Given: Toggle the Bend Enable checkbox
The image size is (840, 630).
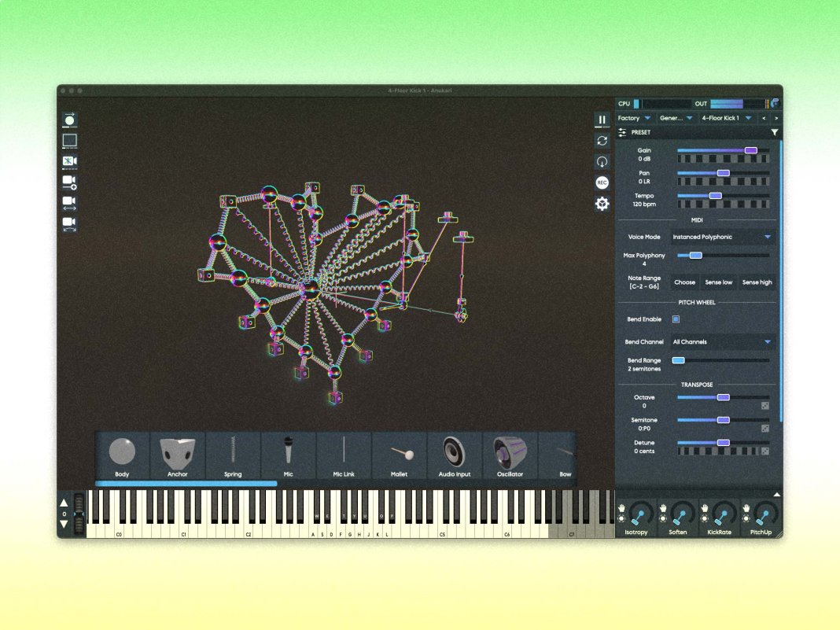Looking at the screenshot, I should [x=676, y=319].
